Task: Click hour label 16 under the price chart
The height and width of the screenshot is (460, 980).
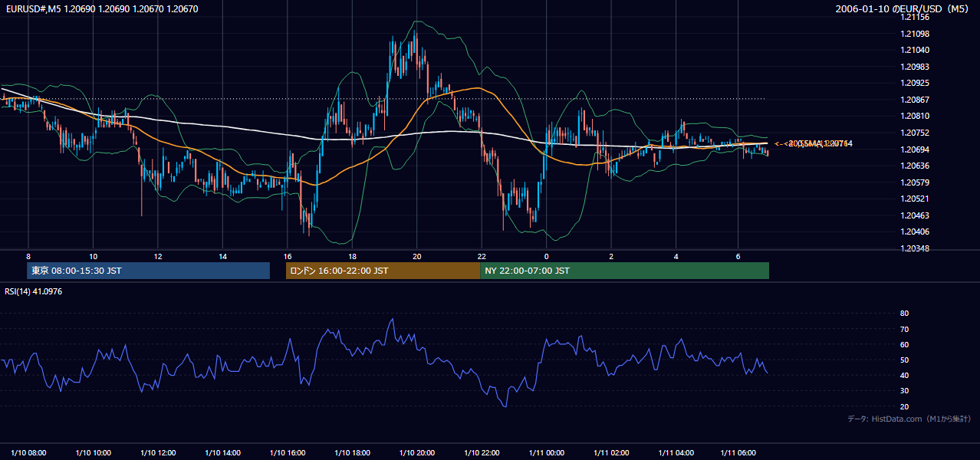Action: click(288, 256)
